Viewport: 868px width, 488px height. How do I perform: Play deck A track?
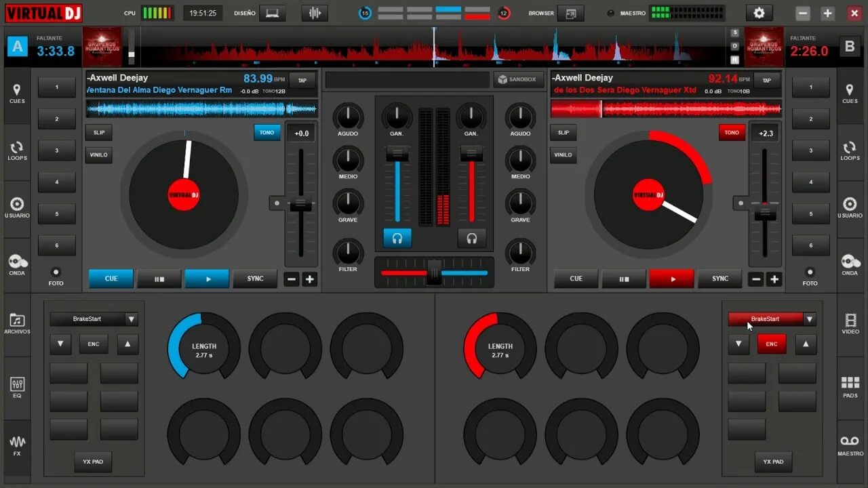click(208, 279)
